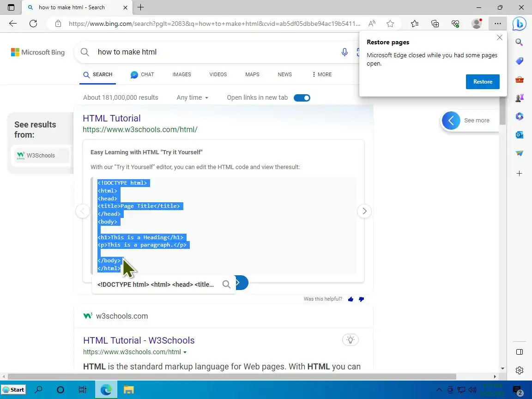Add a sidebar app with plus icon
This screenshot has width=532, height=399.
click(520, 173)
